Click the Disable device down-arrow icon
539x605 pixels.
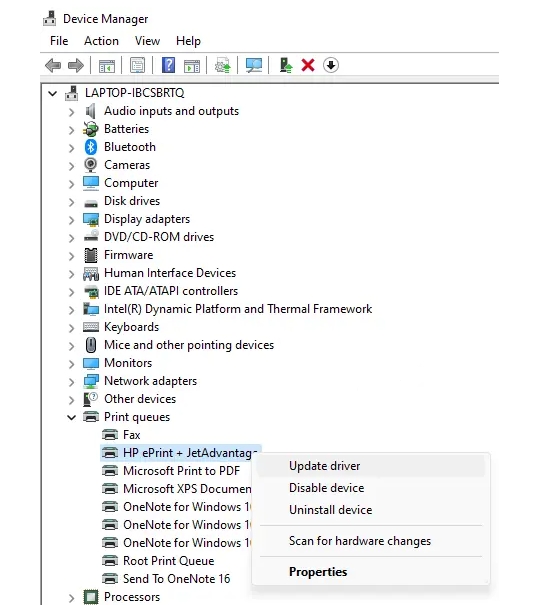tap(331, 65)
